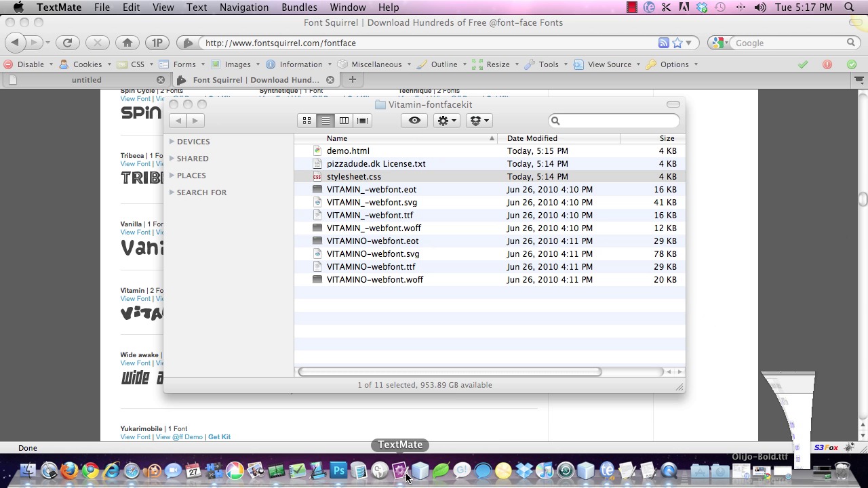
Task: Select VITAMINO-webfont.woff file
Action: coord(490,279)
